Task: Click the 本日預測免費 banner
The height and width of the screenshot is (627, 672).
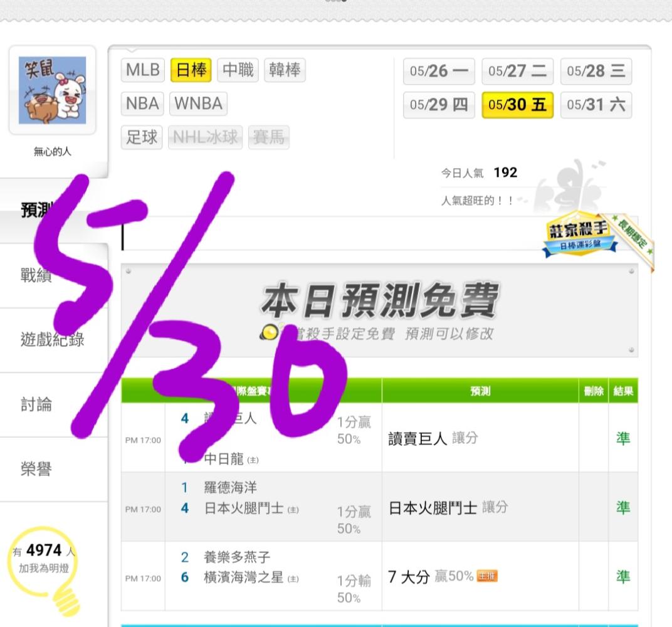Action: pyautogui.click(x=380, y=311)
